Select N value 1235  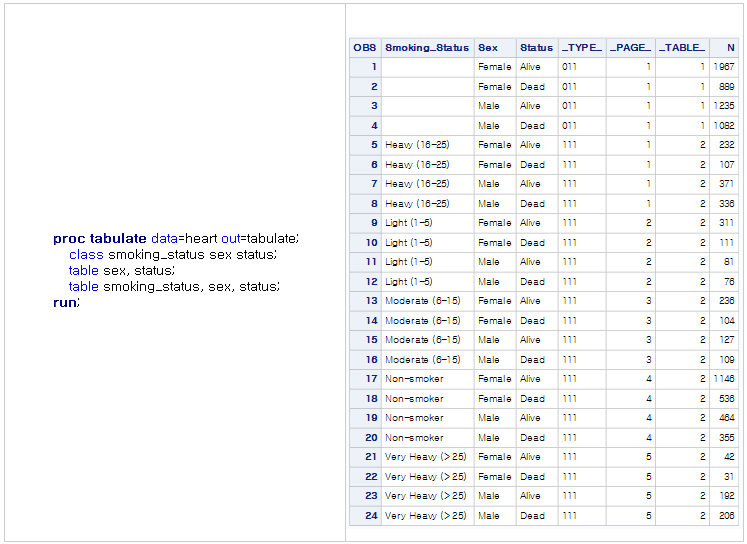coord(724,106)
